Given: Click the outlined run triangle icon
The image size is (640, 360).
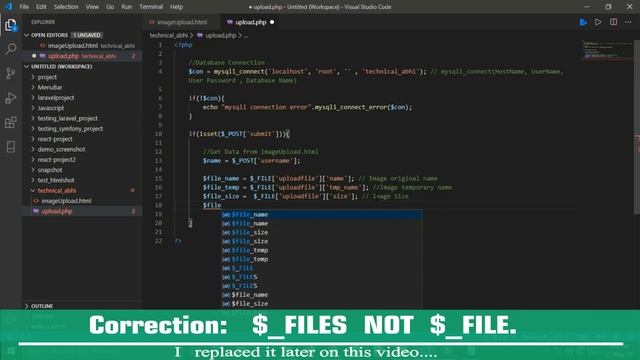Looking at the screenshot, I should [598, 22].
